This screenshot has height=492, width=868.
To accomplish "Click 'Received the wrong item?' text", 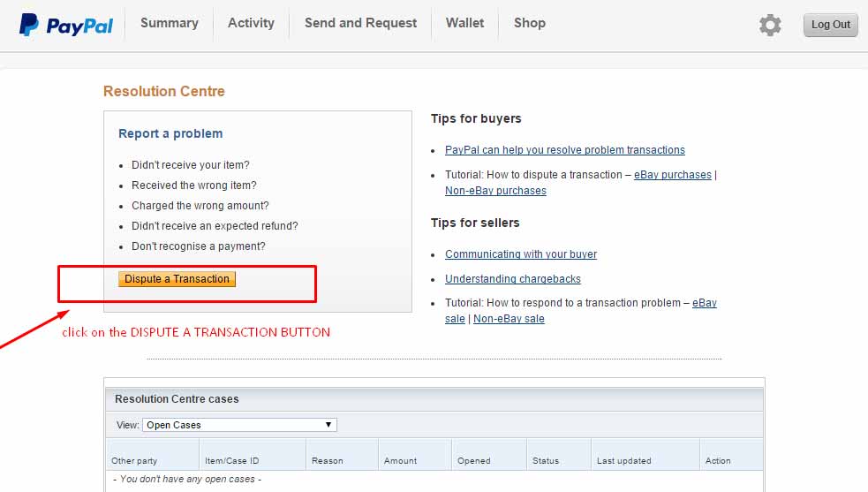I will (x=193, y=185).
